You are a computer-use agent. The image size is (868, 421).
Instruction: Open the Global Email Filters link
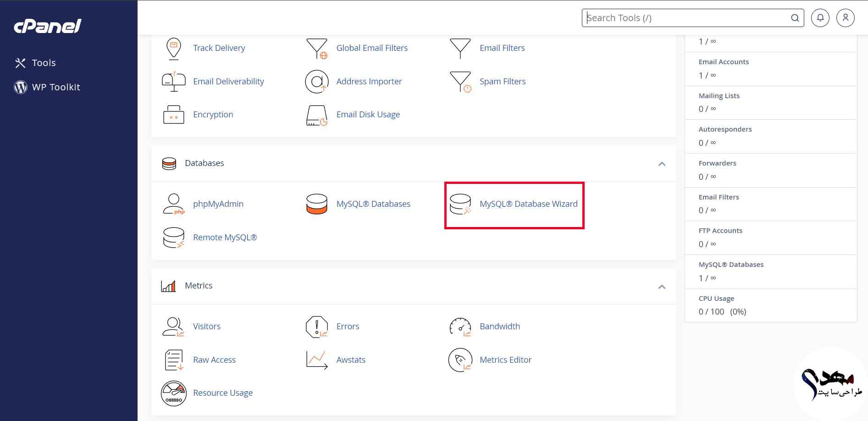pos(372,48)
